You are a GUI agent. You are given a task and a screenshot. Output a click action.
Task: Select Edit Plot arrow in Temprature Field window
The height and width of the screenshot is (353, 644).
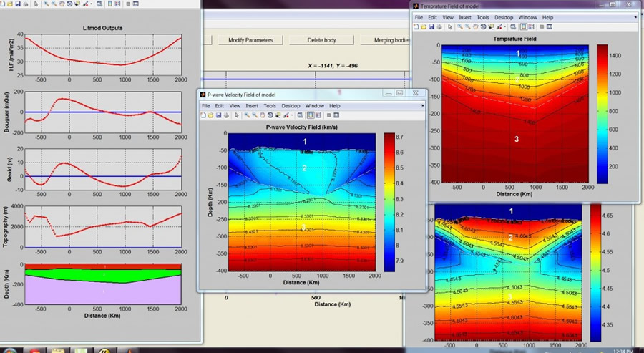[x=450, y=26]
